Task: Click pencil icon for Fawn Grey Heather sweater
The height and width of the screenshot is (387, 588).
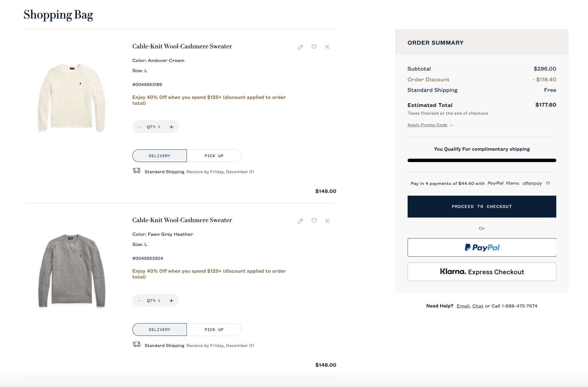Action: tap(300, 221)
